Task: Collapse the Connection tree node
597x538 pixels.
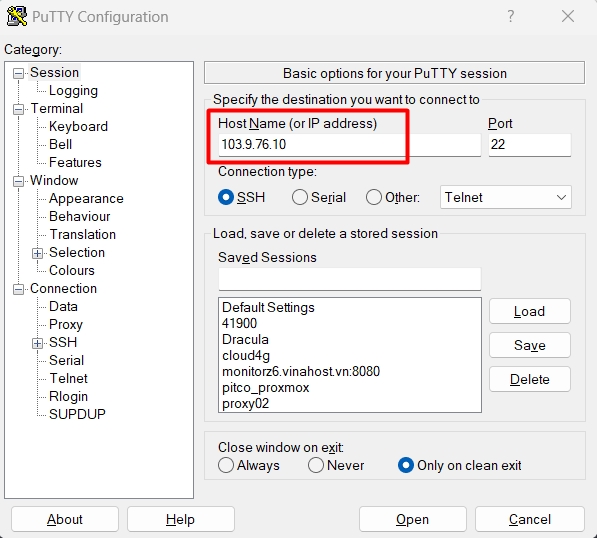Action: point(18,289)
